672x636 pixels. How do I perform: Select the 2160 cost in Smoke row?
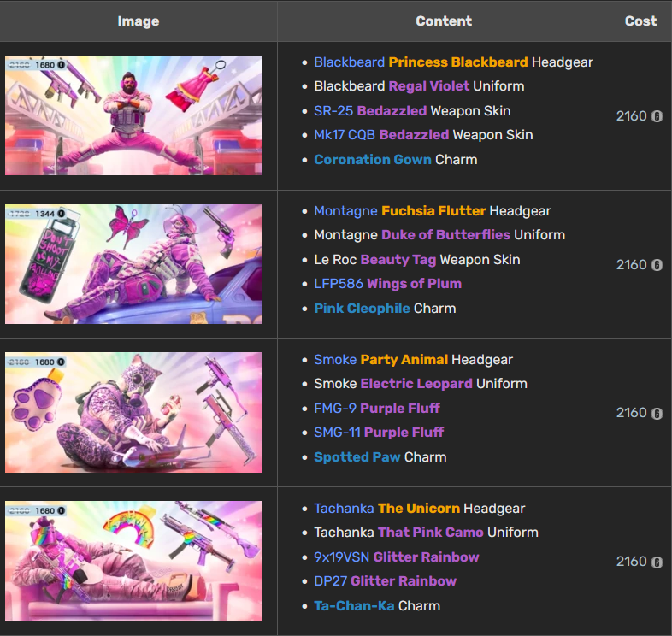(631, 413)
